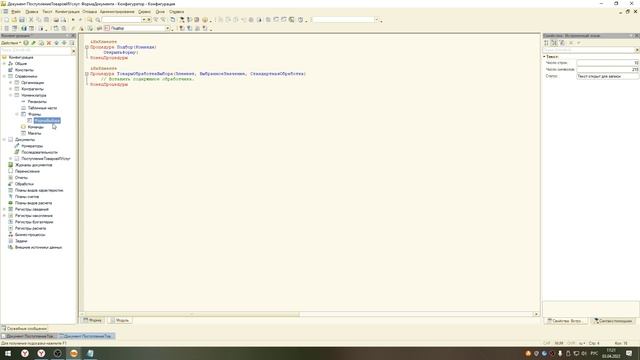Clear the Configuration tree search field
Viewport: 640px width, 360px height.
[x=73, y=51]
